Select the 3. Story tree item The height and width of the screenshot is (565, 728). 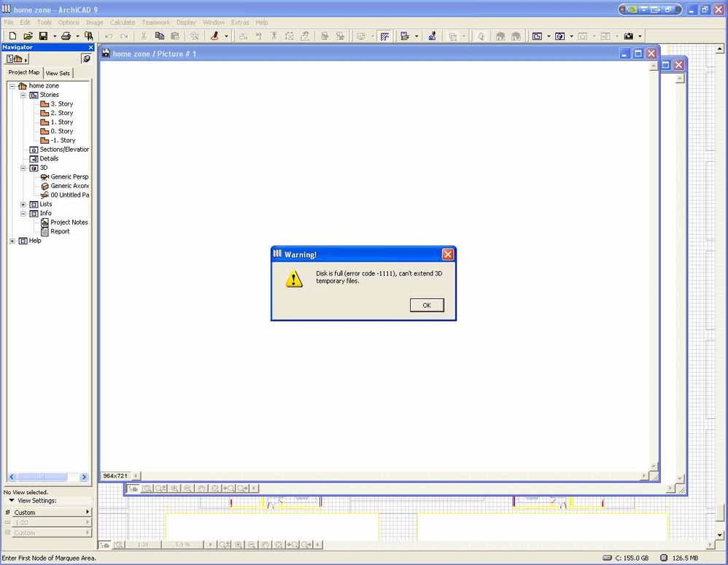(57, 104)
